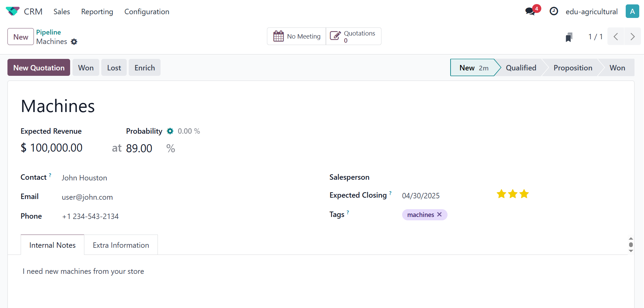Edit the Machines opportunity title
The image size is (644, 308).
pos(58,106)
